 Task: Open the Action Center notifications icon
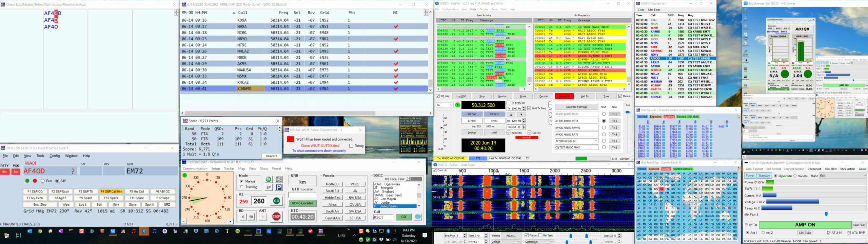(425, 235)
